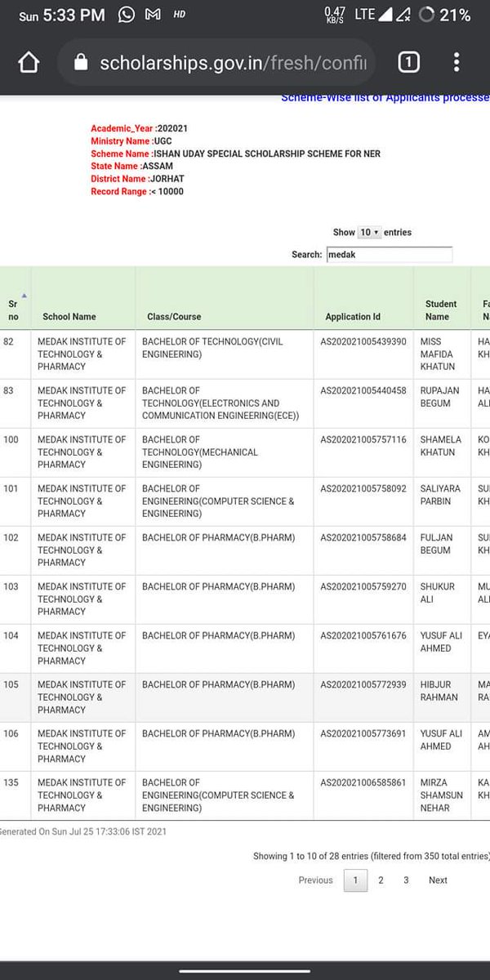Select student name FULJAN BEGUM

click(436, 544)
